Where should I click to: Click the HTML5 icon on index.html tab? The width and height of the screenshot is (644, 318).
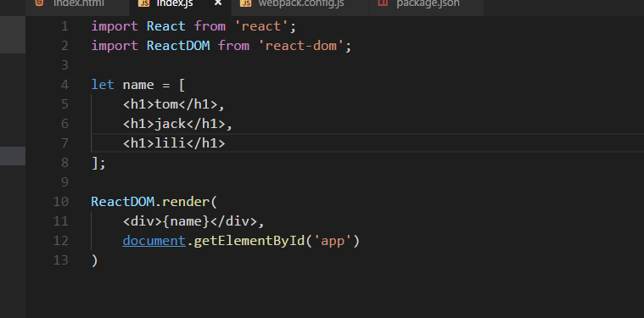click(x=39, y=3)
